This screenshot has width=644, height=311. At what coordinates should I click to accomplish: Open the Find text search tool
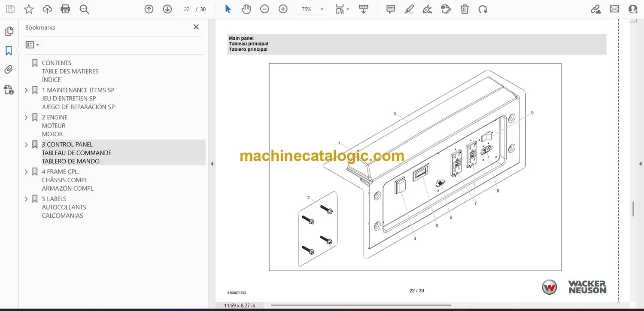(x=84, y=9)
